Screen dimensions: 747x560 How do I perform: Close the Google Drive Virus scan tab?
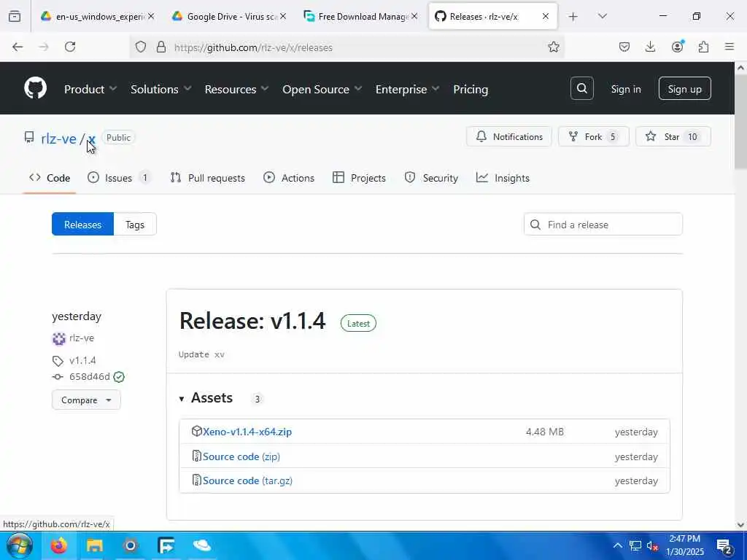point(283,16)
